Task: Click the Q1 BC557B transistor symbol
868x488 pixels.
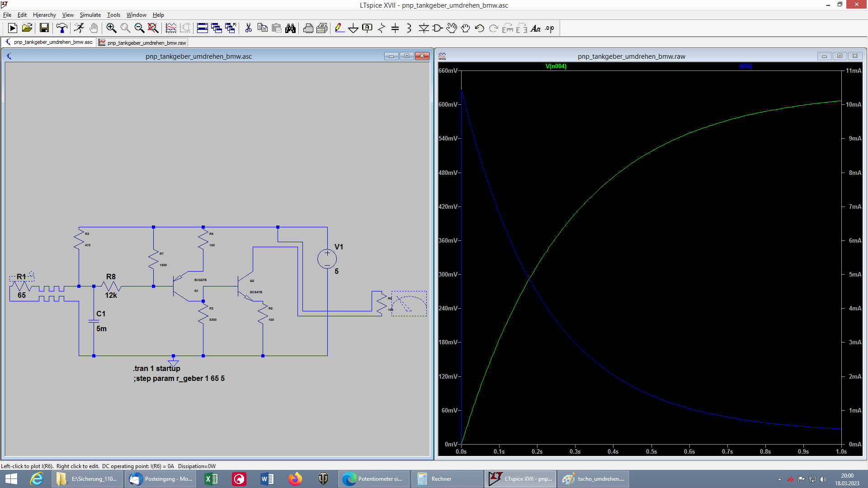Action: tap(181, 286)
